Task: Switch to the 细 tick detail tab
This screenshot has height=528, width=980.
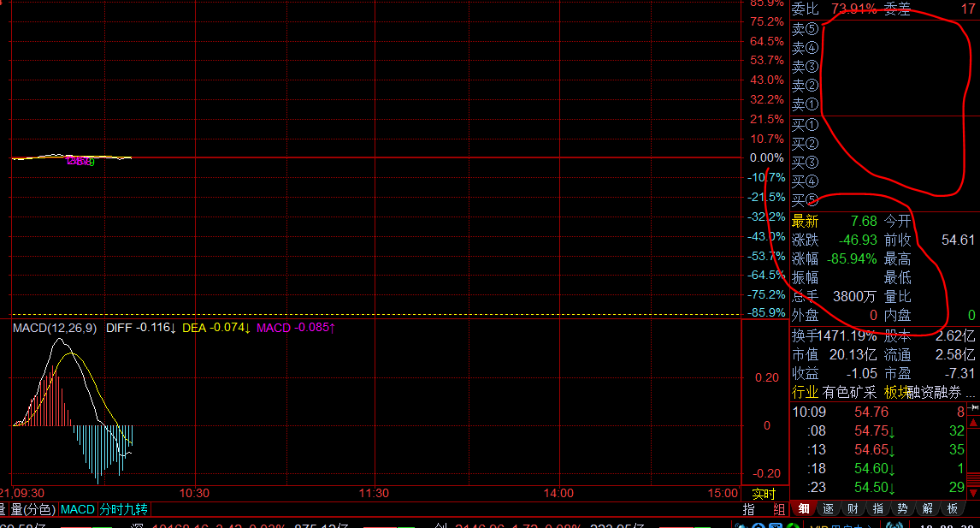Action: 803,509
